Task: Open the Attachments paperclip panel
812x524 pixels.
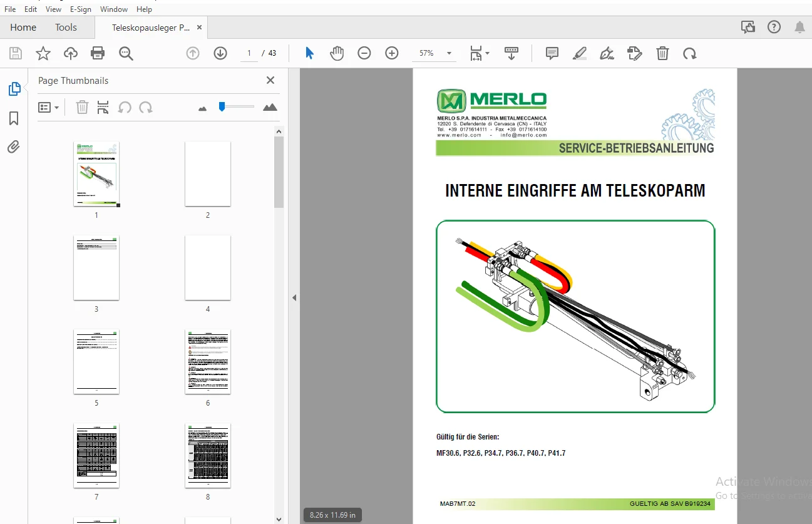Action: [x=14, y=147]
